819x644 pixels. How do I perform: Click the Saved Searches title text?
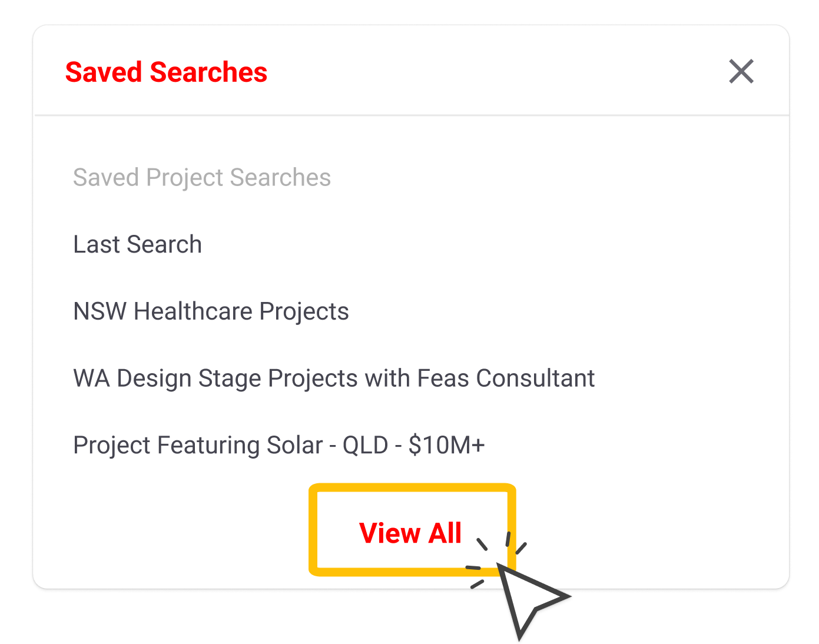click(166, 72)
